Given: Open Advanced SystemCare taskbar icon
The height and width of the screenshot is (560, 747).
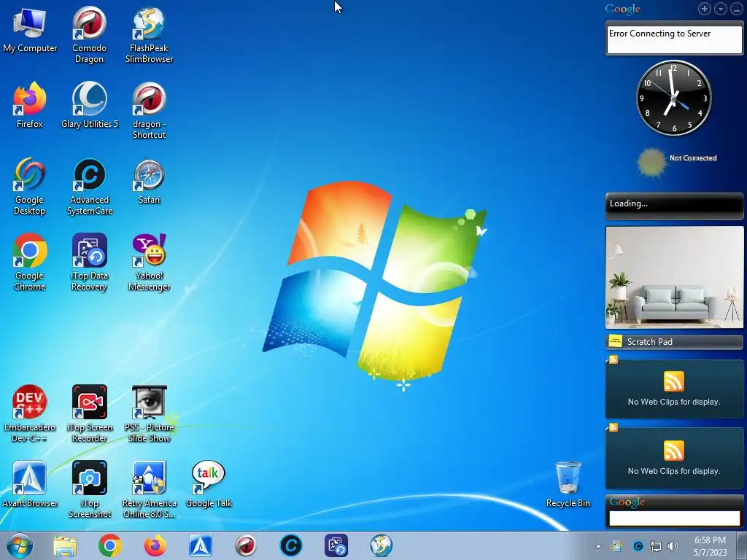Looking at the screenshot, I should 291,545.
